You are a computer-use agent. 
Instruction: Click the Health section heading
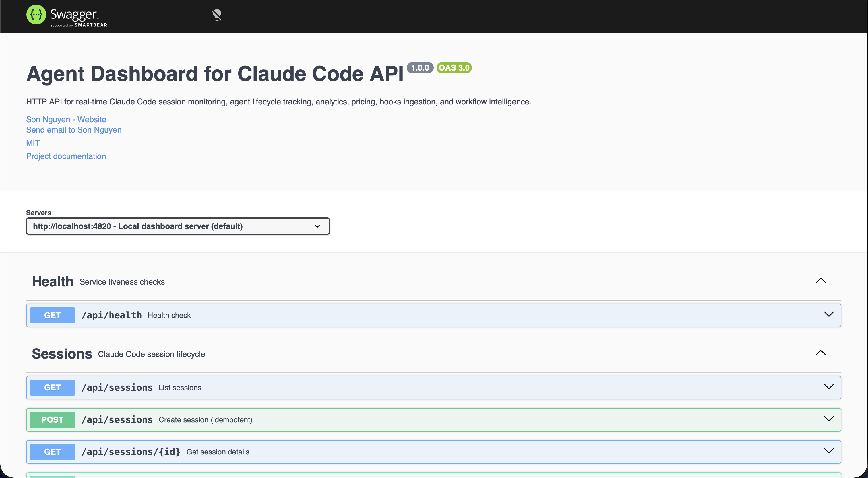click(x=53, y=282)
